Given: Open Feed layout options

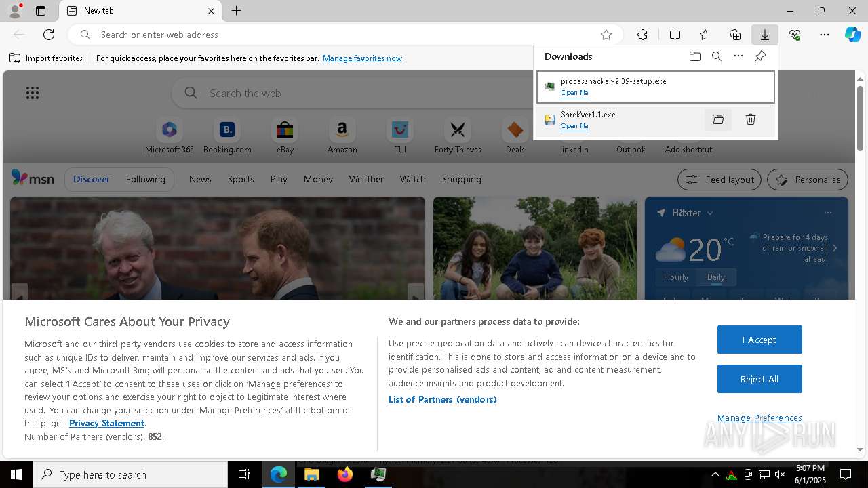Looking at the screenshot, I should [719, 180].
